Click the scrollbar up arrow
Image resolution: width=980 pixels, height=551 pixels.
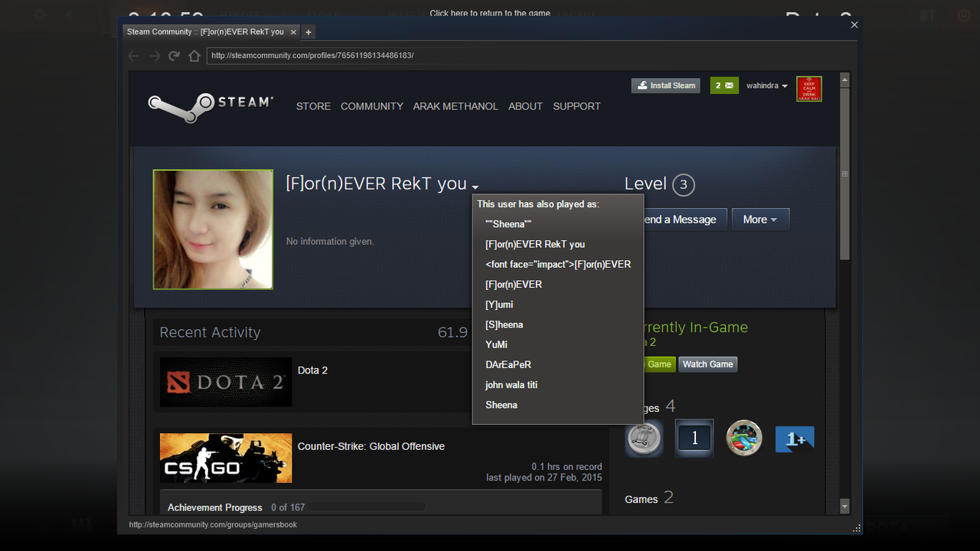844,79
